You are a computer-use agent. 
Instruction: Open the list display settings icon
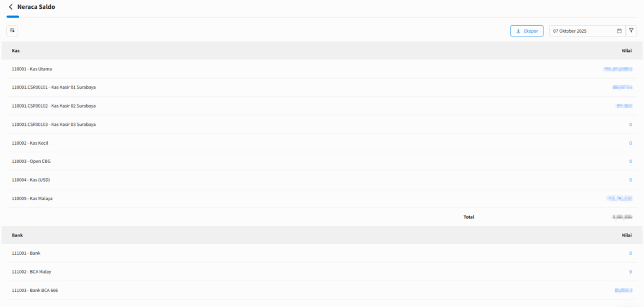pyautogui.click(x=12, y=30)
